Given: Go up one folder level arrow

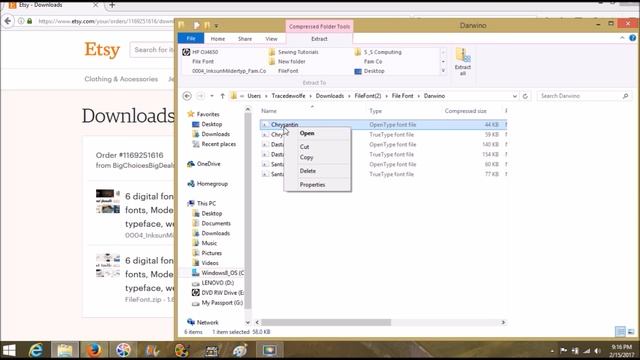Looking at the screenshot, I should [222, 96].
